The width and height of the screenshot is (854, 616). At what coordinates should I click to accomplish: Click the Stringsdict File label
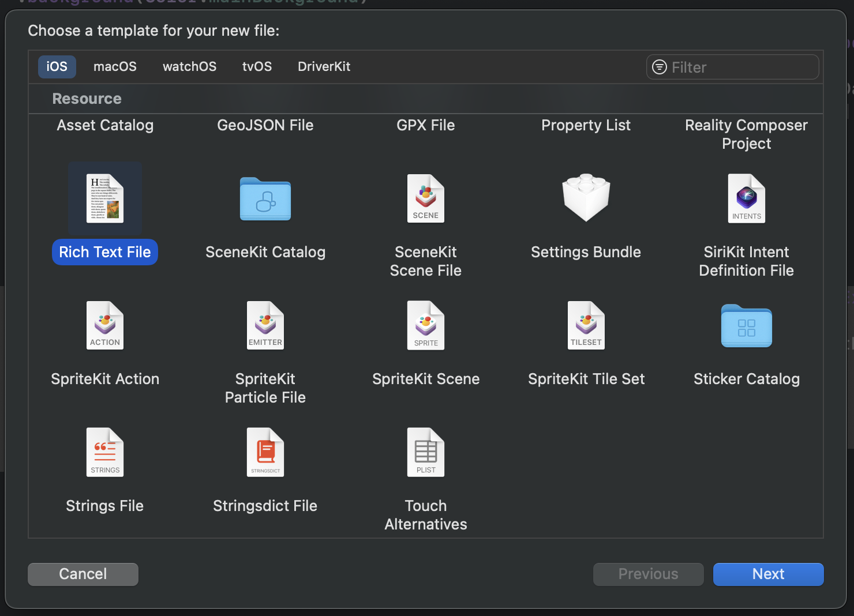265,506
